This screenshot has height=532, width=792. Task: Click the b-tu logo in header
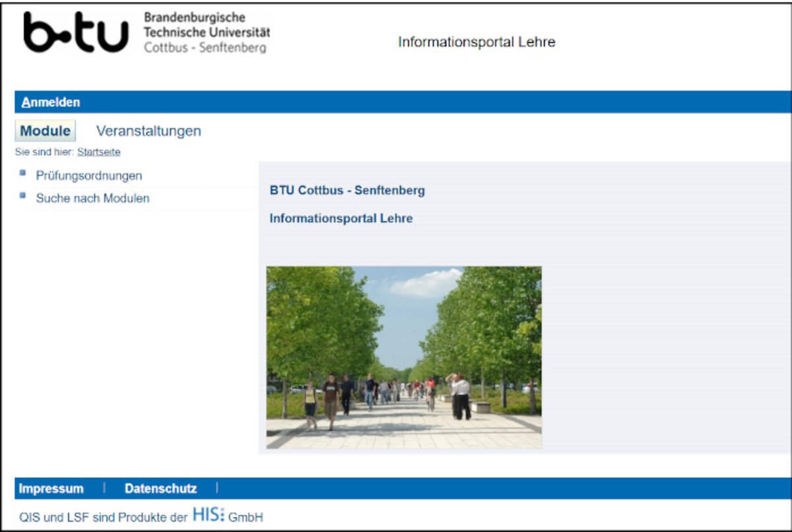76,33
